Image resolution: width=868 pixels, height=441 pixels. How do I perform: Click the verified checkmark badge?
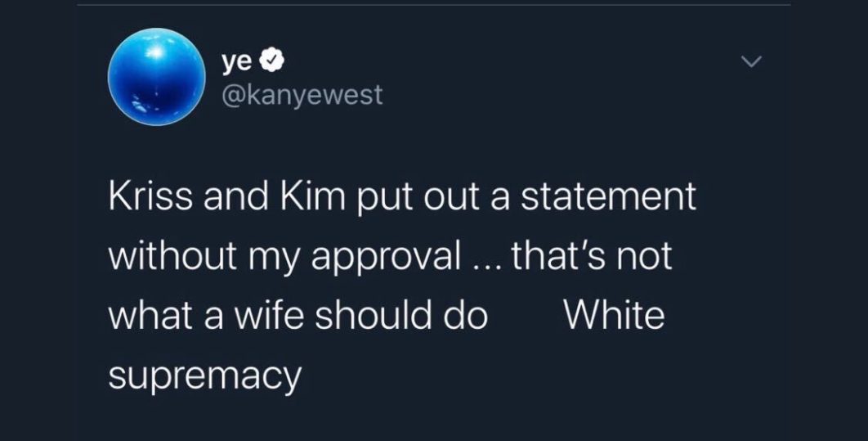tap(274, 61)
